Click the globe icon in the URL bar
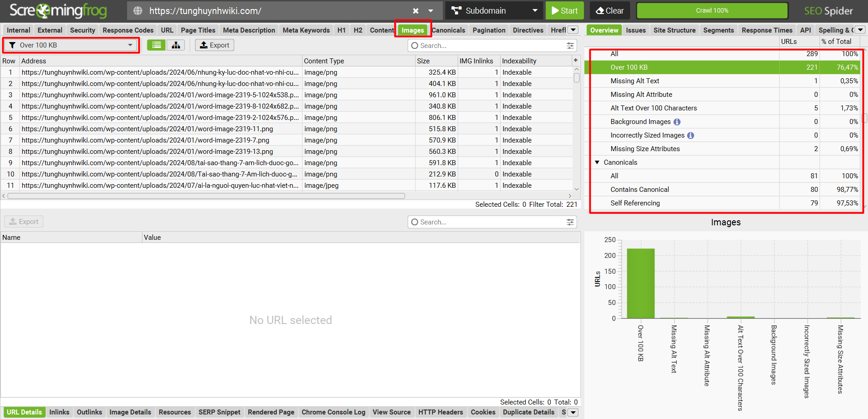The height and width of the screenshot is (419, 868). (138, 11)
